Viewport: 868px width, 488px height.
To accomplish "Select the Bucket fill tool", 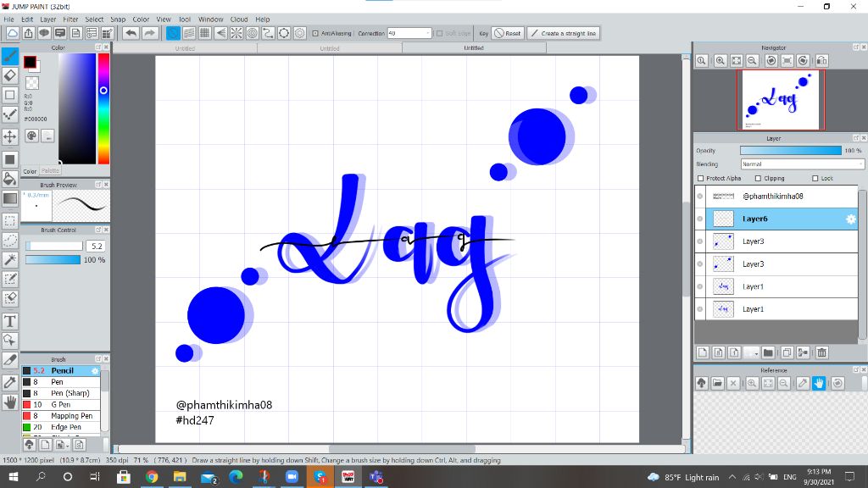I will [x=10, y=179].
